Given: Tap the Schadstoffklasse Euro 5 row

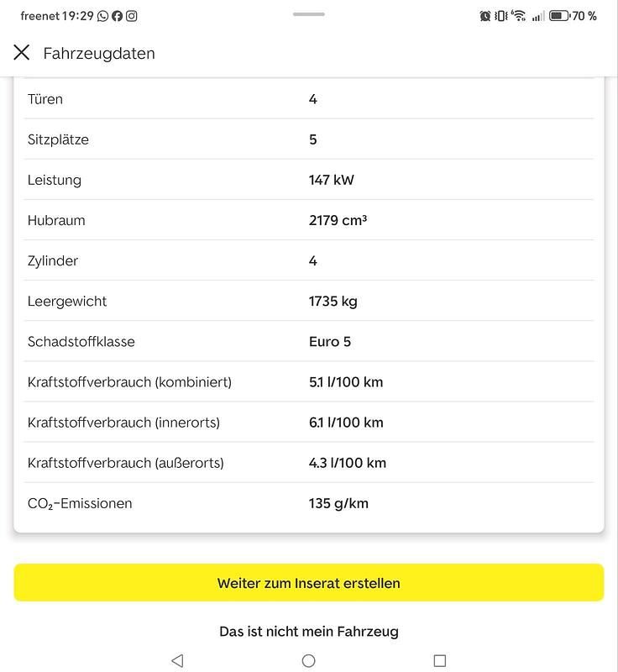Looking at the screenshot, I should click(309, 342).
